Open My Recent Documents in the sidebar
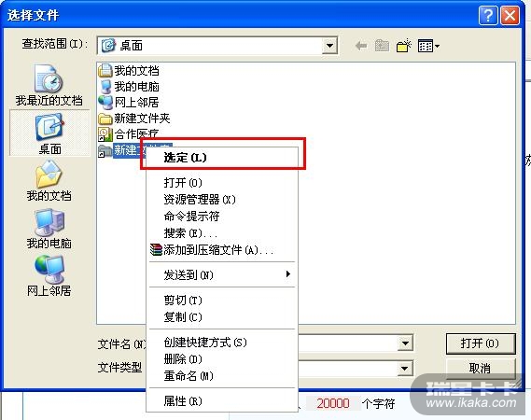The height and width of the screenshot is (420, 531). [49, 85]
